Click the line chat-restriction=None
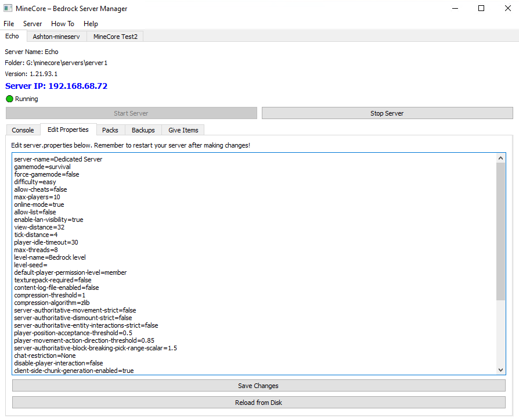Viewport: 519px width, 420px height. coord(45,356)
